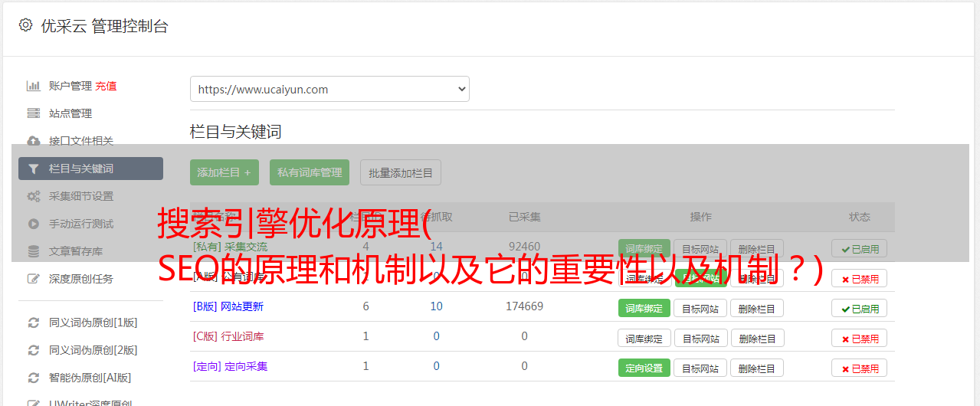Toggle 已启用 status for 网站更新 row

860,308
